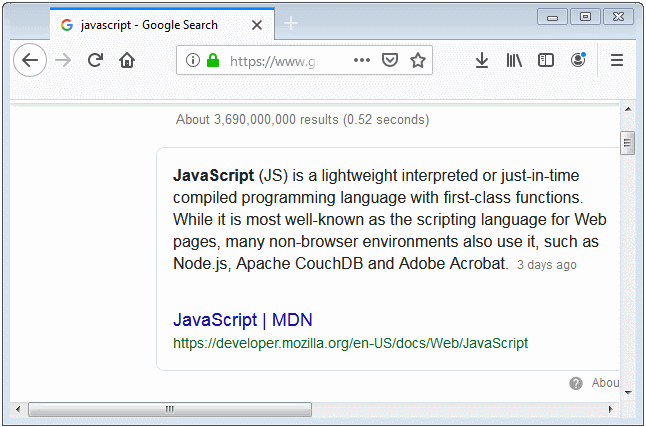Click the horizontal scrollbar thumb
This screenshot has height=427, width=646.
point(170,409)
